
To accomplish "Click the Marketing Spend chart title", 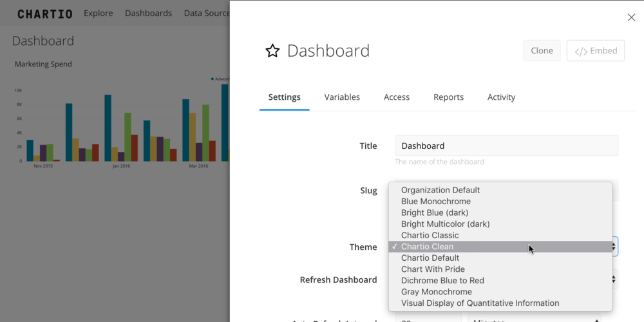I will 43,64.
